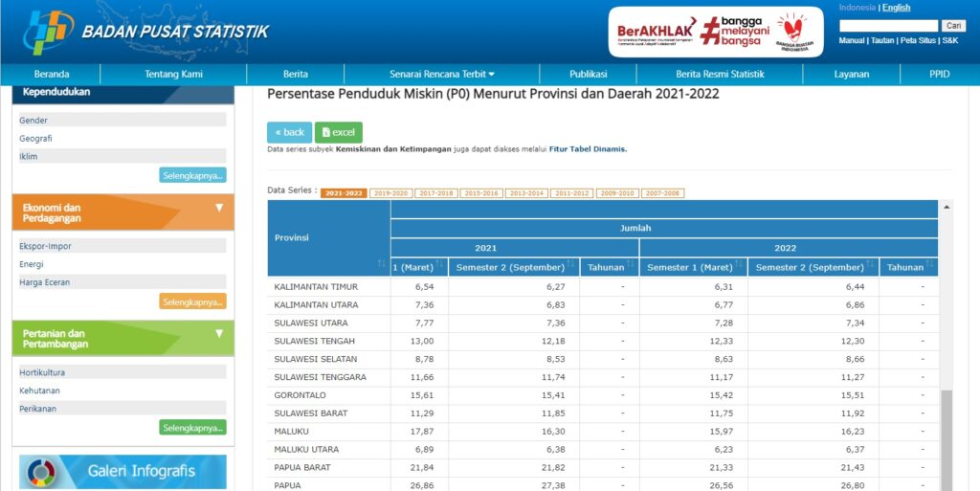Open the Galeri Infografis banner
Screen dimensions: 980x491
pyautogui.click(x=122, y=471)
